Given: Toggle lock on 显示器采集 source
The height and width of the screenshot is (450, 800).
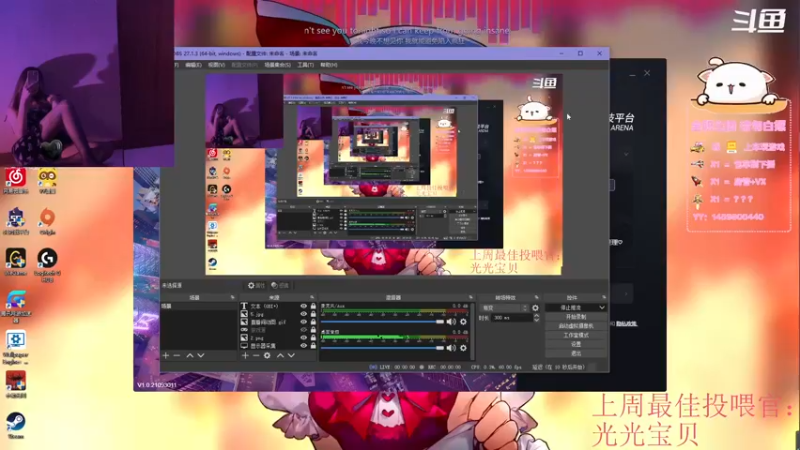Looking at the screenshot, I should 313,345.
